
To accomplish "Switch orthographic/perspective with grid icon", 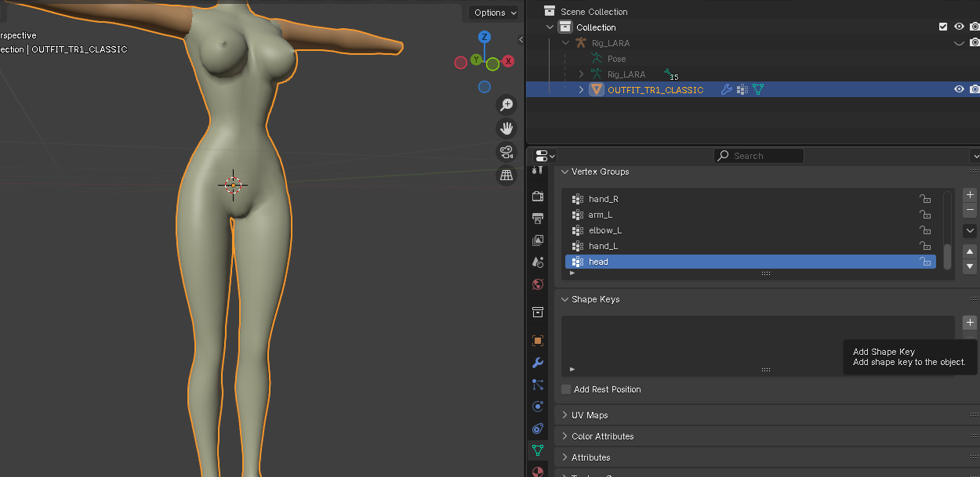I will point(506,175).
